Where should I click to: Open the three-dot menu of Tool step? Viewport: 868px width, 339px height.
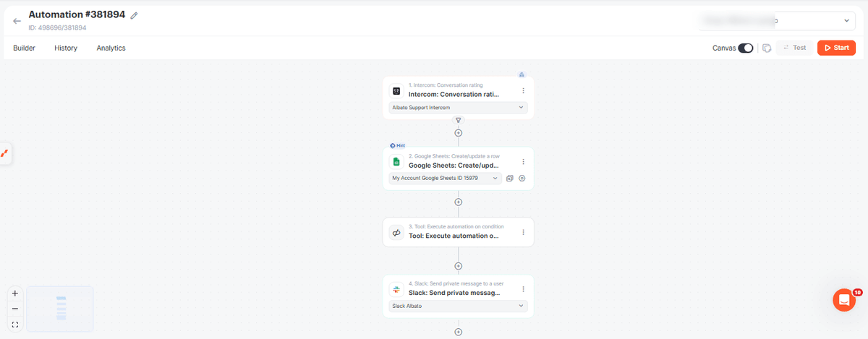coord(523,232)
